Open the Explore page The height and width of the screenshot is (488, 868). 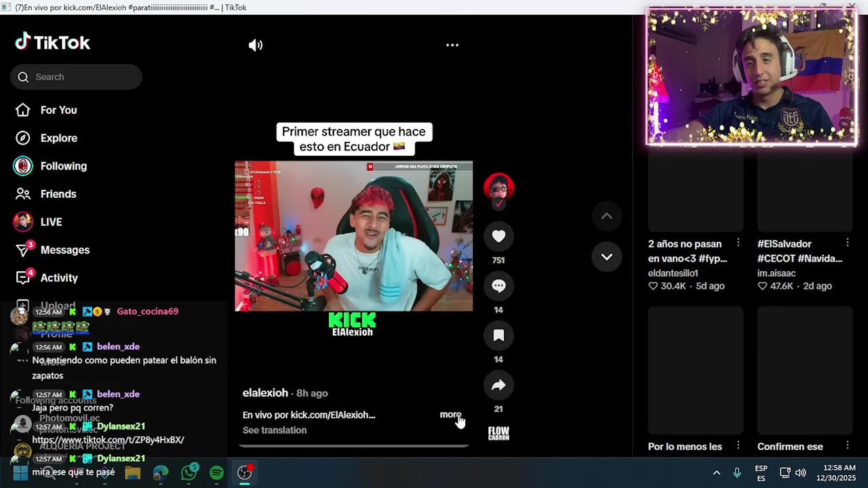pos(58,138)
